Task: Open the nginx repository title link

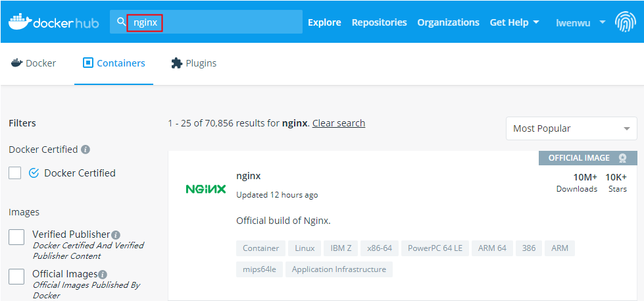Action: [x=249, y=176]
